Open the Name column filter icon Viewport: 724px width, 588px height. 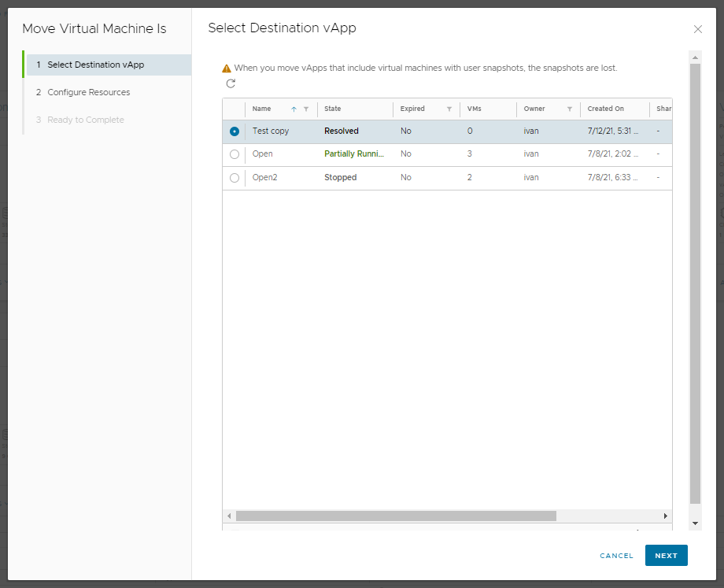pos(306,109)
